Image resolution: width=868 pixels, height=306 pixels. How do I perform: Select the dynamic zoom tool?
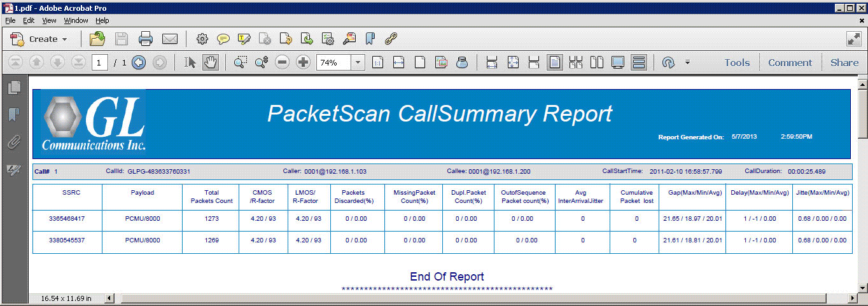pos(262,62)
